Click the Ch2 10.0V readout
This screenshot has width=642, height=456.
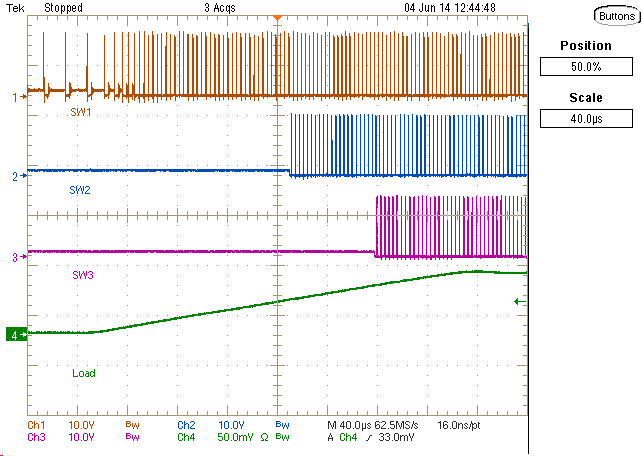210,425
